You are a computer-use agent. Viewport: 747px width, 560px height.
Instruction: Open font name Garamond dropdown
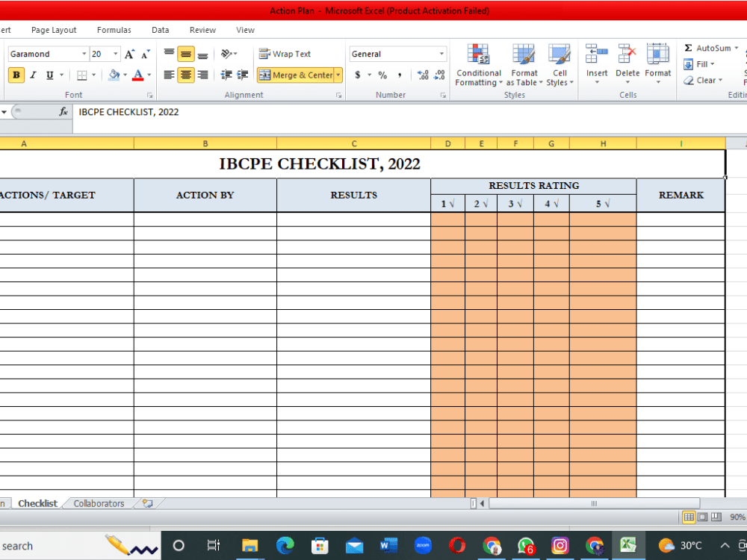pyautogui.click(x=84, y=54)
